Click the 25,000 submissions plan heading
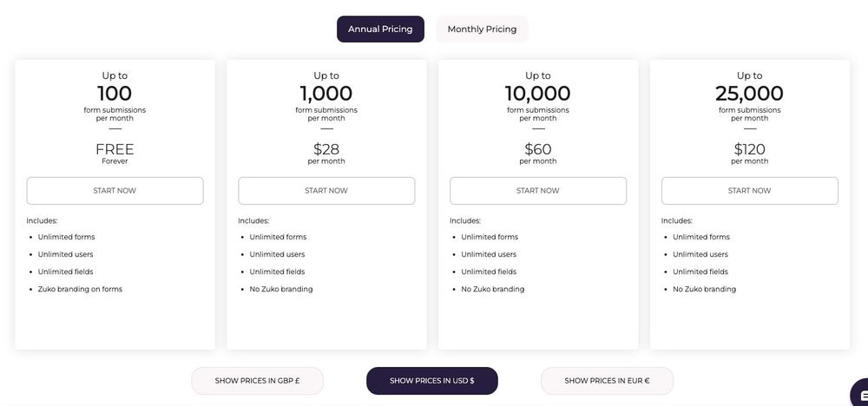868x406 pixels. [749, 94]
